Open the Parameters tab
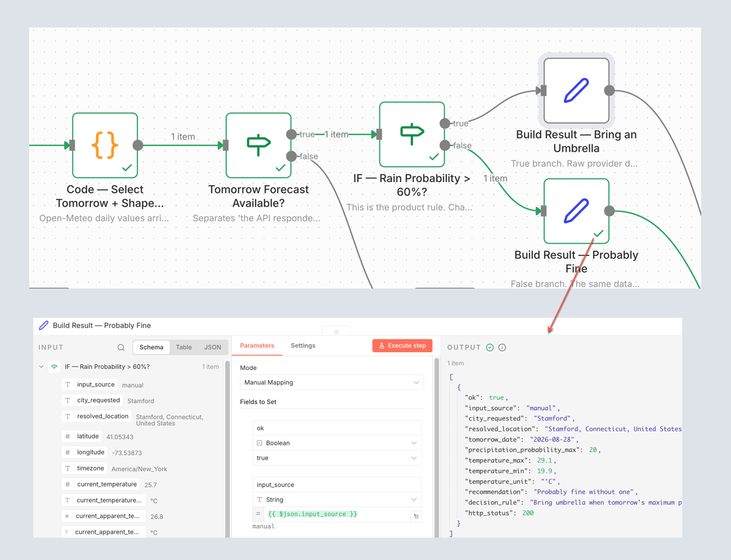This screenshot has width=731, height=560. point(257,346)
